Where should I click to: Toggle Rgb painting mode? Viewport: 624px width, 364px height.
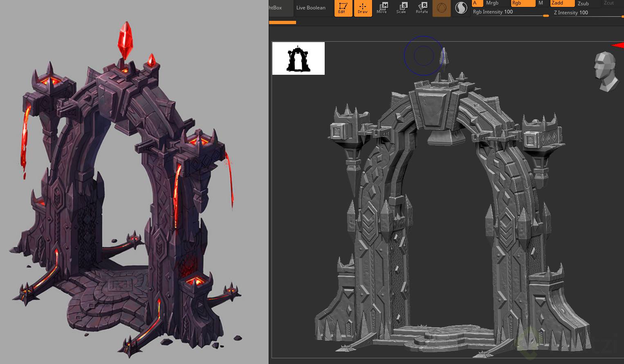(523, 3)
